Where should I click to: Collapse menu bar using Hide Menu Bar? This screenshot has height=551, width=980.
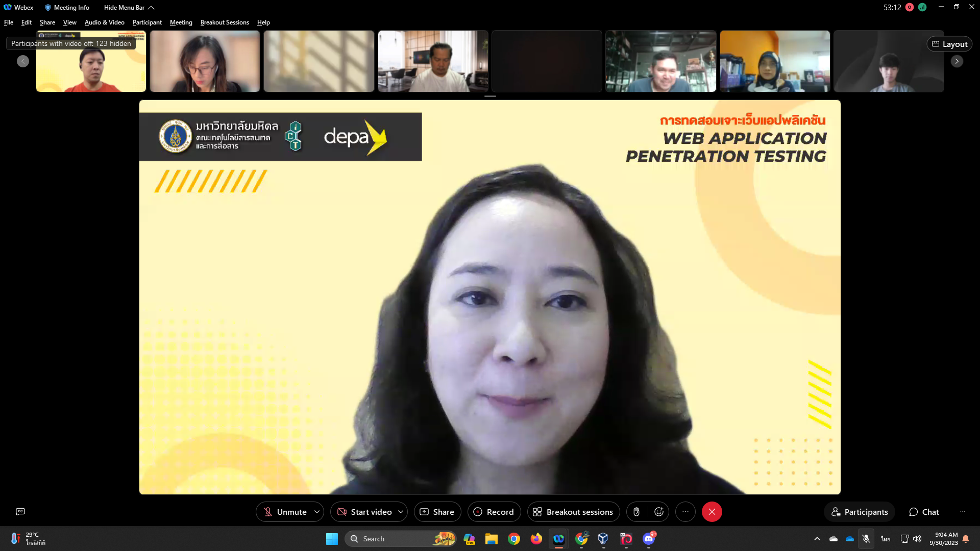(129, 8)
